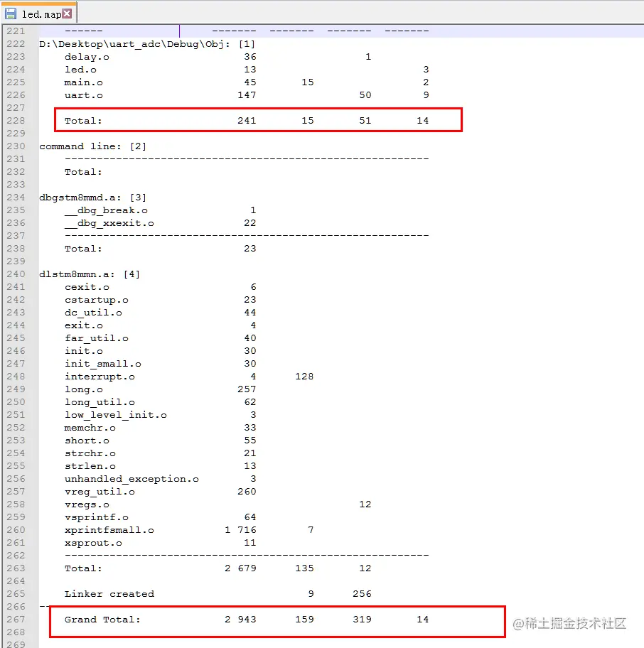
Task: Click the value 51 in first Total row
Action: [x=365, y=121]
